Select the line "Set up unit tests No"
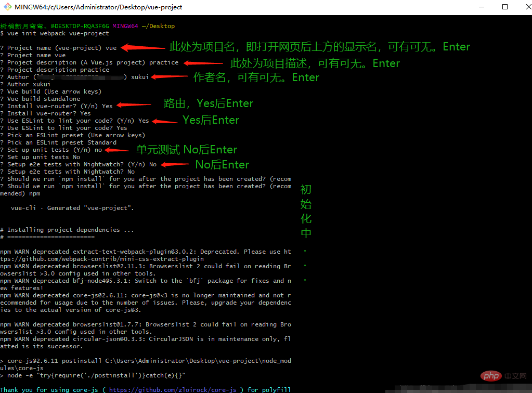 coord(40,157)
